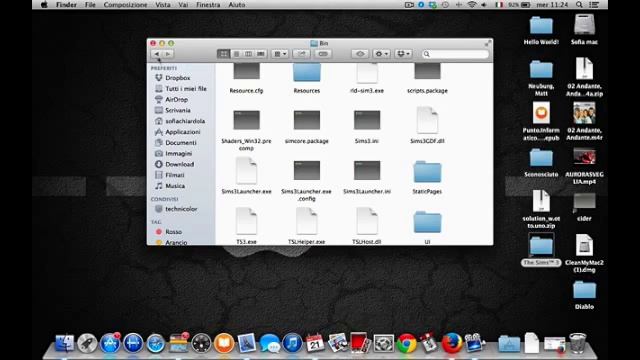Switch to icon view in Finder toolbar
Image resolution: width=640 pixels, height=360 pixels.
click(x=224, y=54)
